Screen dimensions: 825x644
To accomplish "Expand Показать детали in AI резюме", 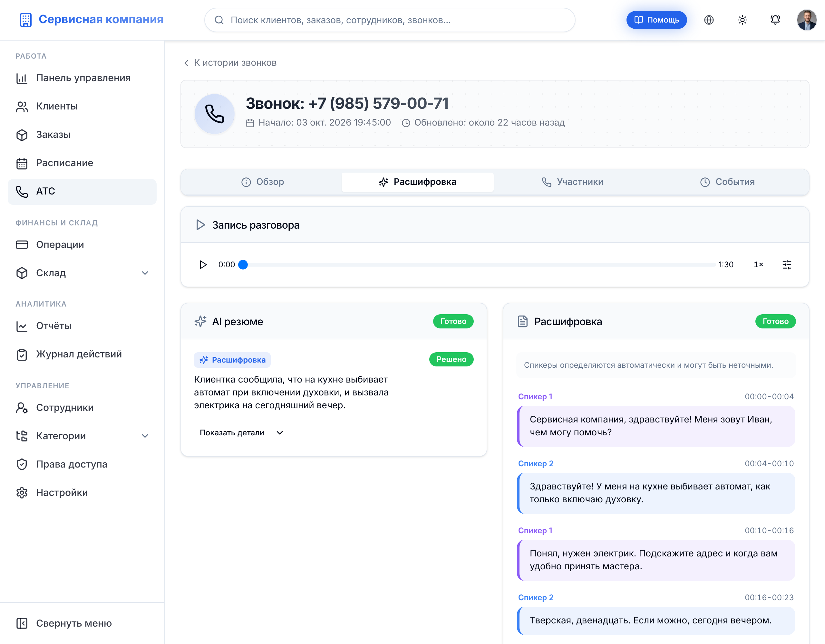I will (x=241, y=432).
